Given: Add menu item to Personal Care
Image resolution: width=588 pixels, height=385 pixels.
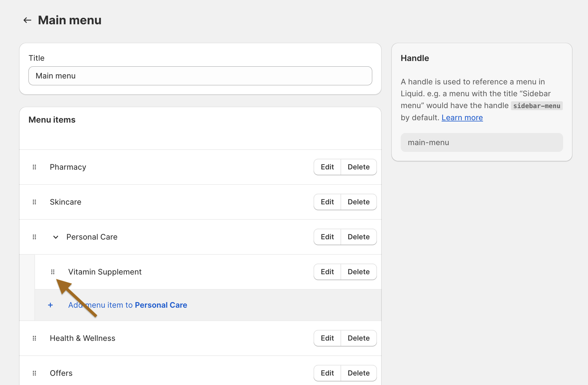Looking at the screenshot, I should [x=128, y=305].
